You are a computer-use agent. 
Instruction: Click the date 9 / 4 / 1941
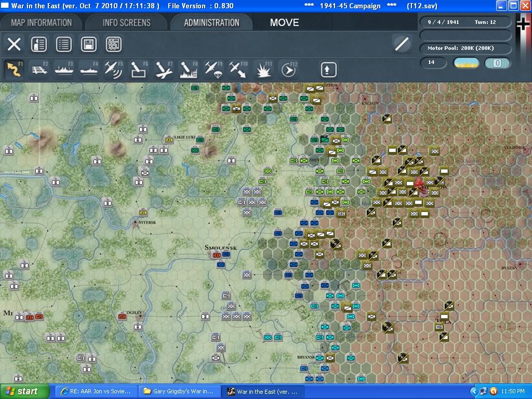443,22
